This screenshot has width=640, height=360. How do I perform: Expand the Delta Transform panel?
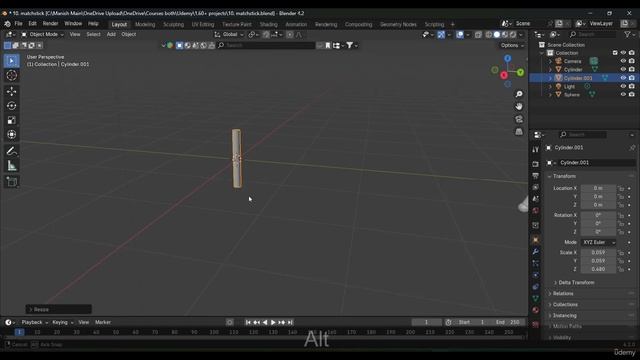576,282
